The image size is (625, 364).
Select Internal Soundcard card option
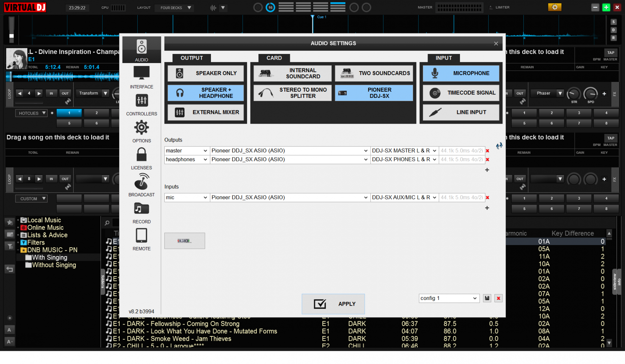click(292, 73)
